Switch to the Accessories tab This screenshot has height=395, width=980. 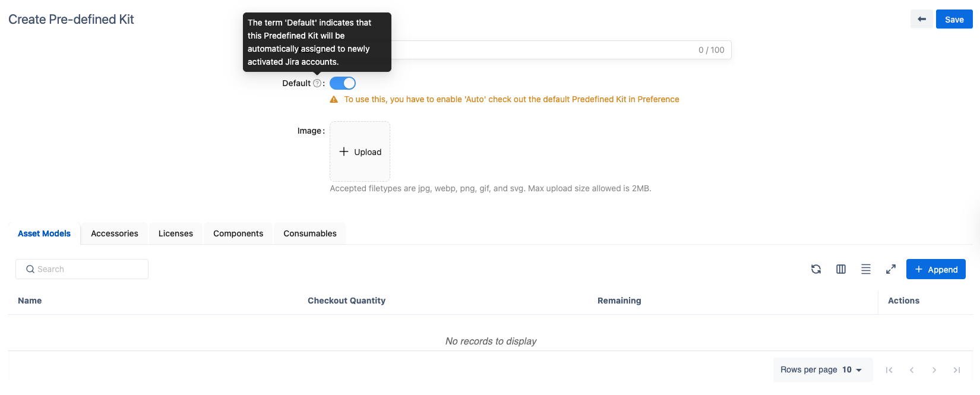pyautogui.click(x=115, y=233)
